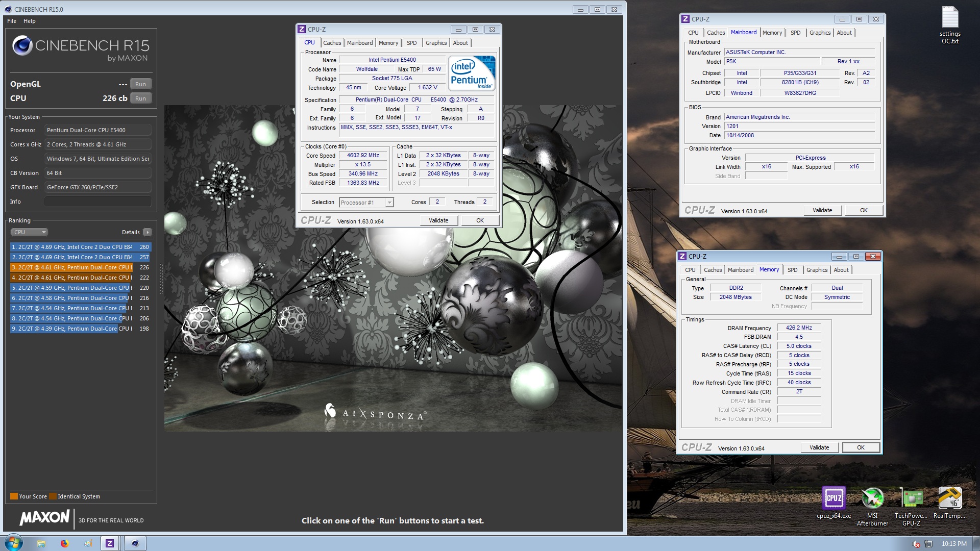The width and height of the screenshot is (980, 551).
Task: Click the AIXSPONZA render image
Action: point(393,268)
